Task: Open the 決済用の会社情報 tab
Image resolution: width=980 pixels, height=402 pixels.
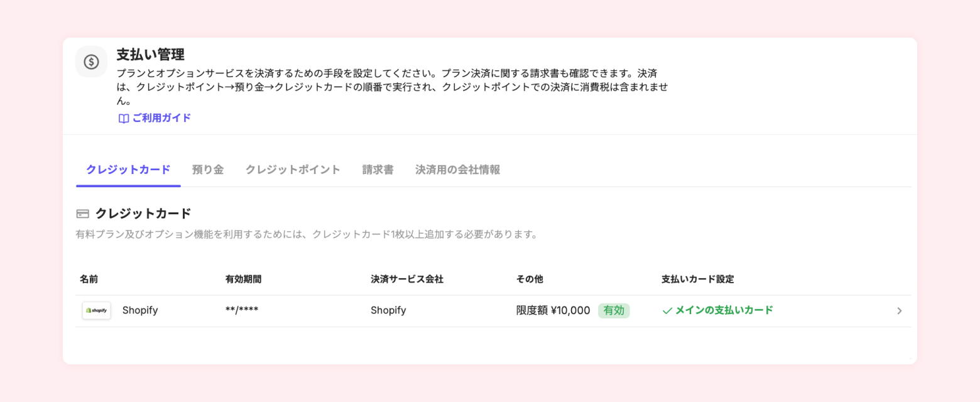Action: 457,170
